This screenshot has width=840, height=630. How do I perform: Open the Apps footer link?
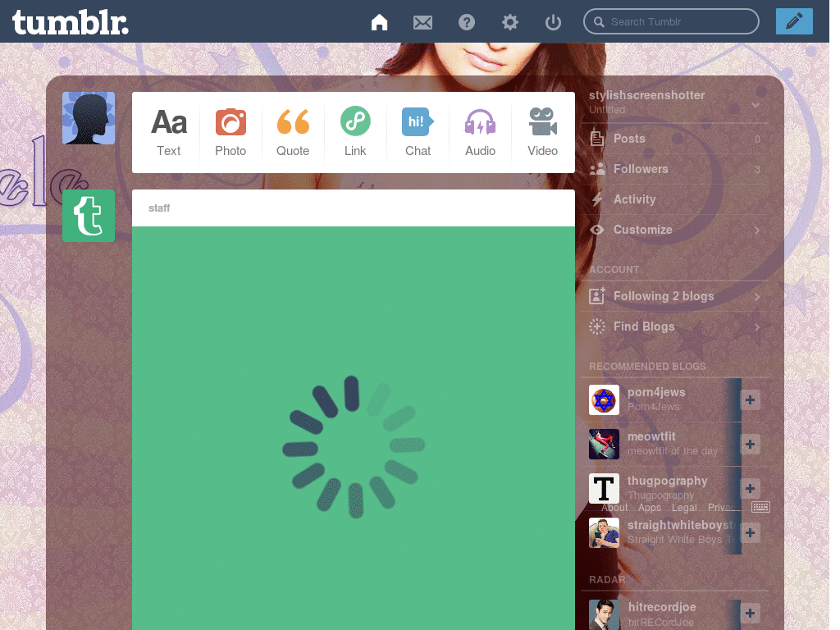click(650, 507)
